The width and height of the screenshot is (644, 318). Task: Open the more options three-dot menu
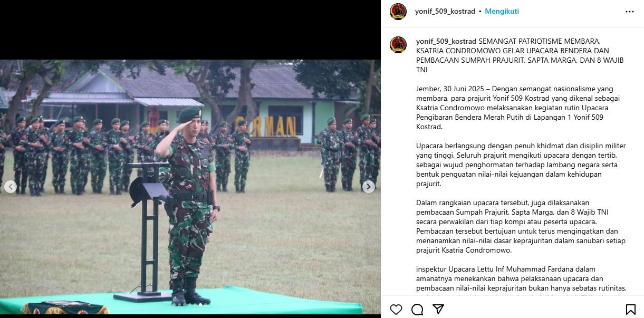(630, 12)
